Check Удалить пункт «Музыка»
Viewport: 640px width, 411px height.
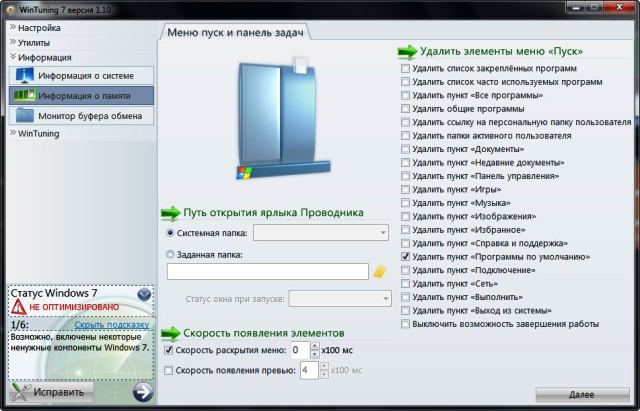tap(405, 203)
